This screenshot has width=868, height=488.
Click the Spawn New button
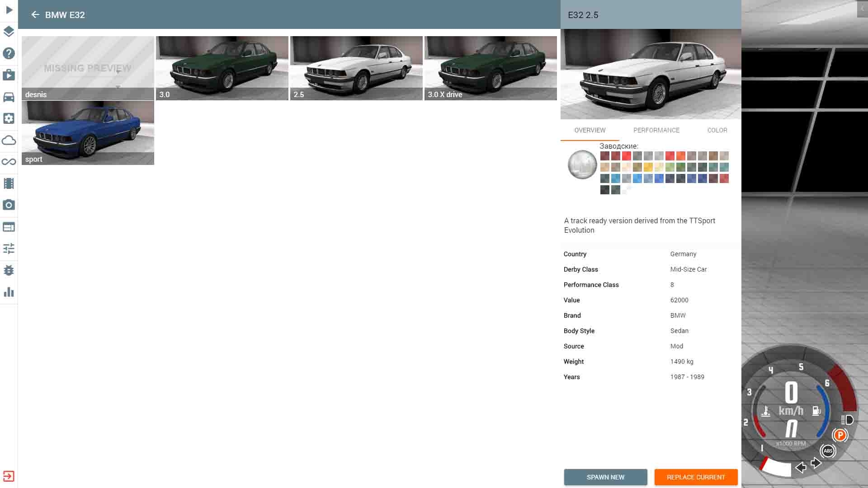[x=605, y=477]
